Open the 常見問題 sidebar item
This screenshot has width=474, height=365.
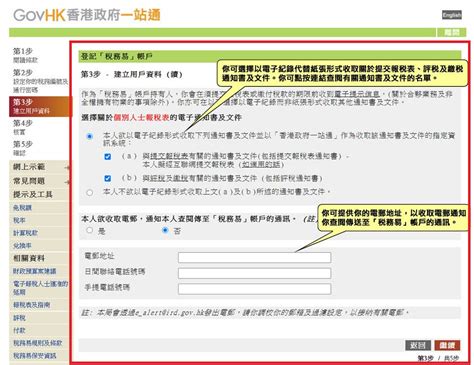[x=29, y=181]
